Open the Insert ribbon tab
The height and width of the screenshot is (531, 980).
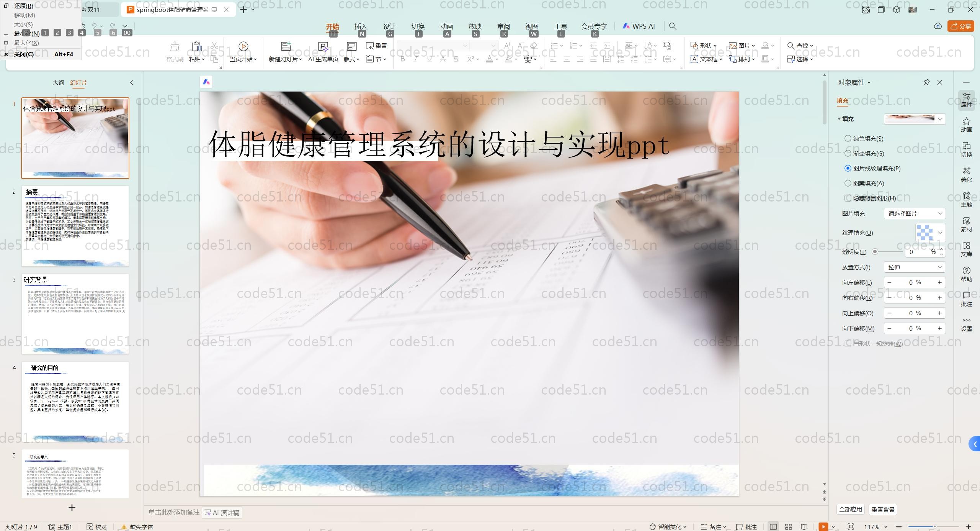(x=361, y=26)
